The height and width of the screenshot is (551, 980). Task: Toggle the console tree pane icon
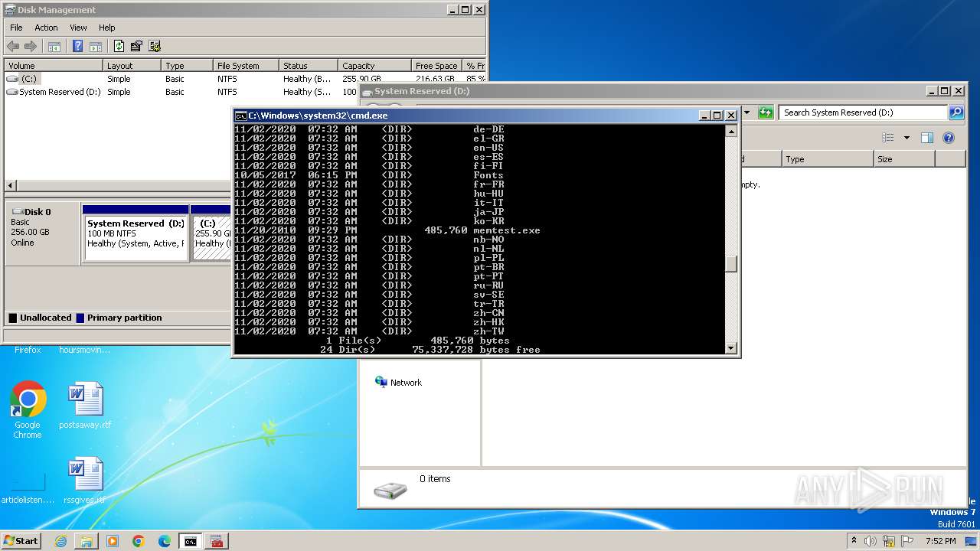54,47
